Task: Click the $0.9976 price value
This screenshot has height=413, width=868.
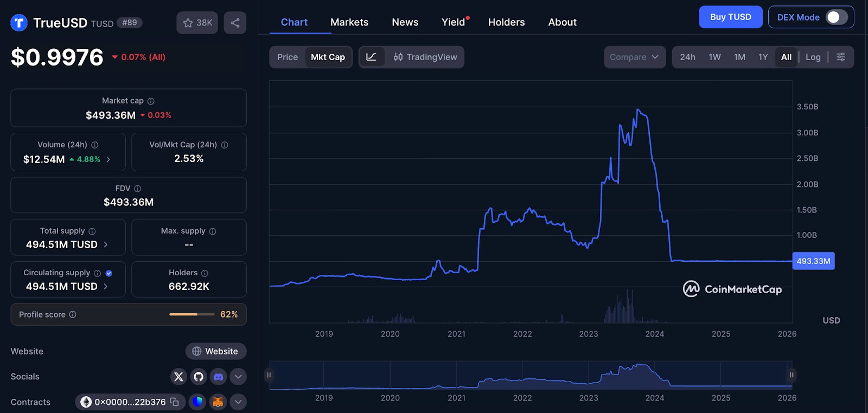Action: [57, 57]
